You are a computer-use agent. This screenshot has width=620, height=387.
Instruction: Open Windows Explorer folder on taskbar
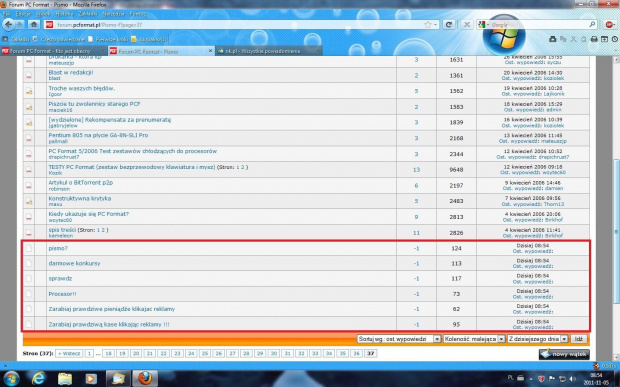coord(65,378)
